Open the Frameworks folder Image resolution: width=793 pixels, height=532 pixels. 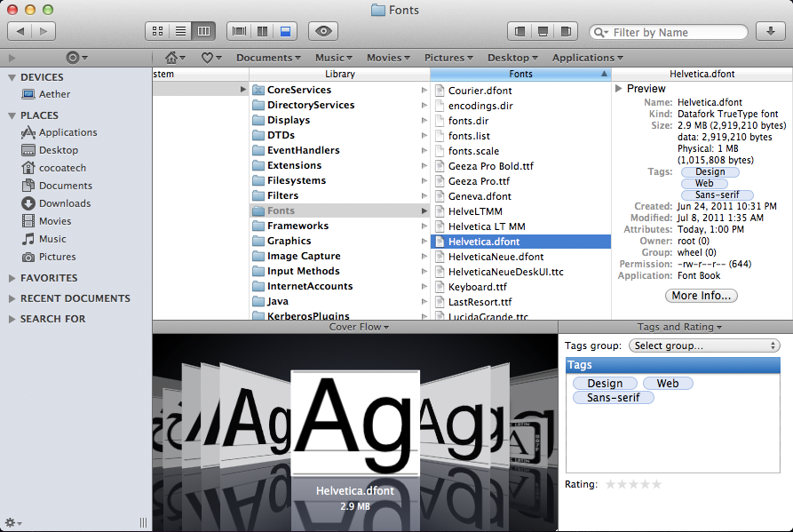pyautogui.click(x=339, y=226)
